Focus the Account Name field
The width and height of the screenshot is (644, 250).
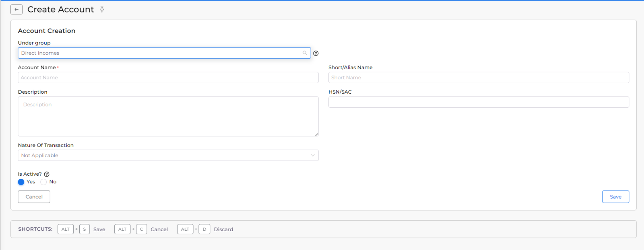tap(168, 78)
